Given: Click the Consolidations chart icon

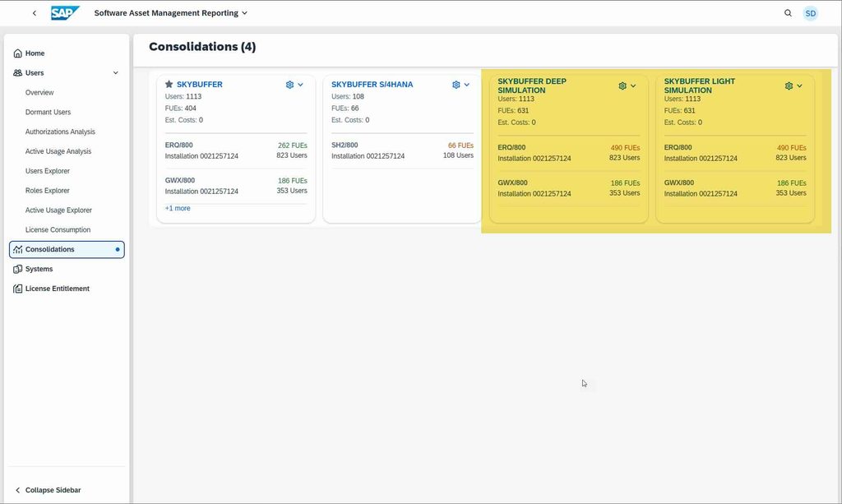Looking at the screenshot, I should click(x=18, y=249).
